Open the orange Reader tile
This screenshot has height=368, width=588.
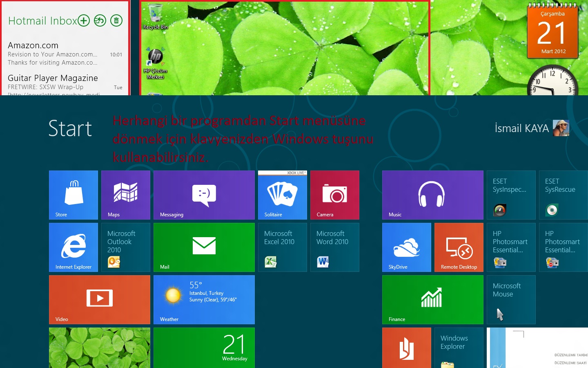pyautogui.click(x=407, y=348)
